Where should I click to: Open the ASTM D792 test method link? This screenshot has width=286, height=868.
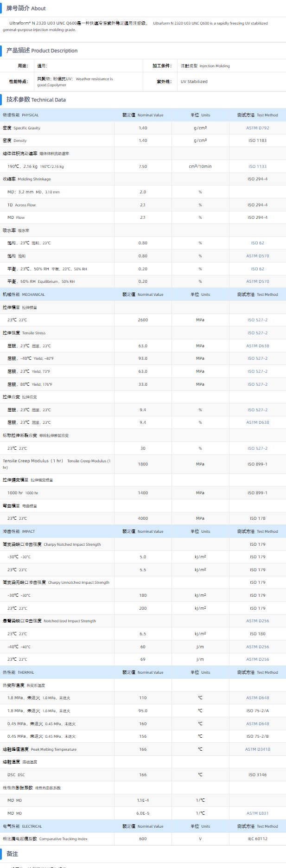coord(257,128)
